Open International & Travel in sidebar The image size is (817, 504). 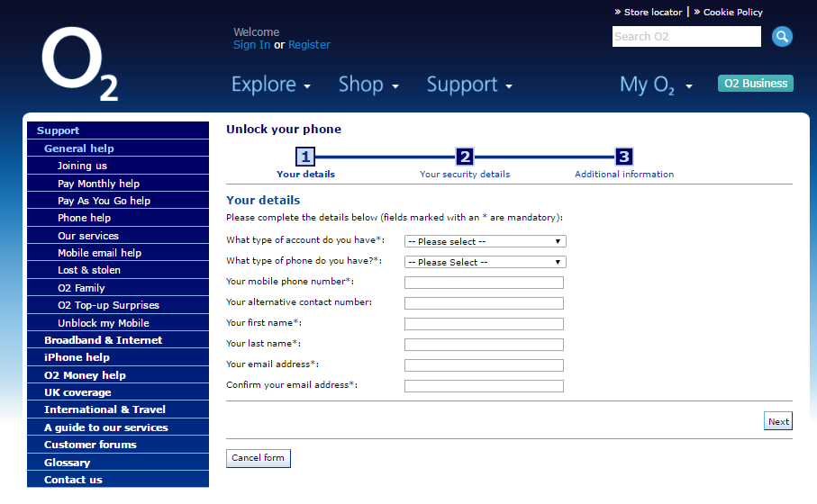point(118,409)
